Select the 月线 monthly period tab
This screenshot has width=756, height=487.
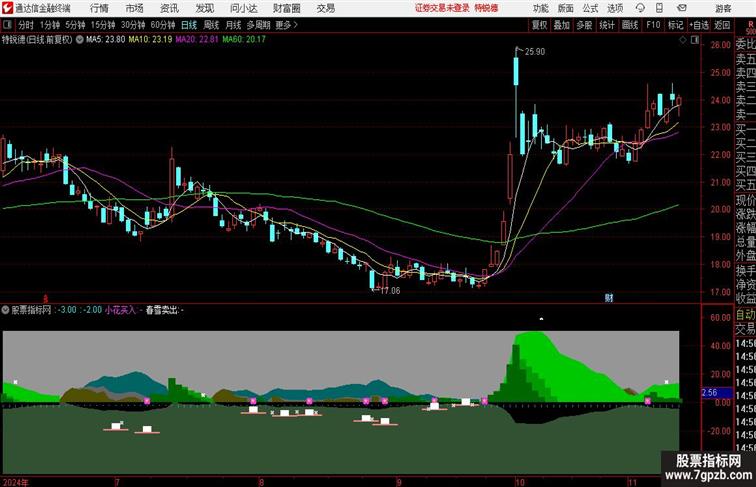233,25
